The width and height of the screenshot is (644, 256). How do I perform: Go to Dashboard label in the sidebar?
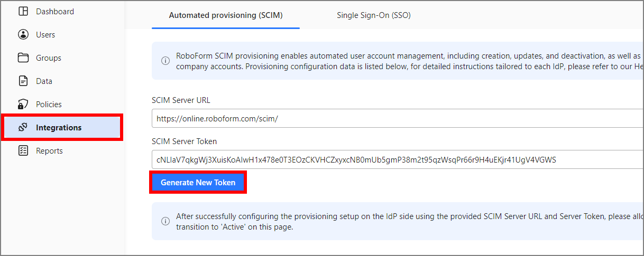coord(55,12)
